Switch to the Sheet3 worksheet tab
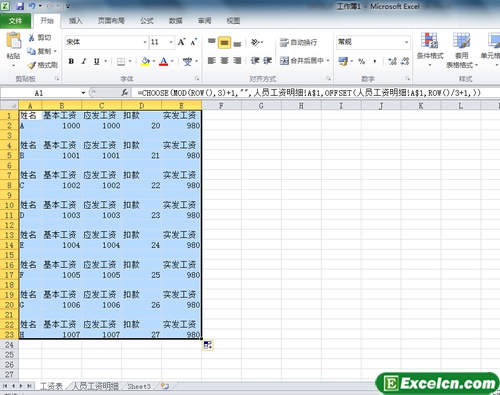Viewport: 500px width, 395px height. point(139,386)
